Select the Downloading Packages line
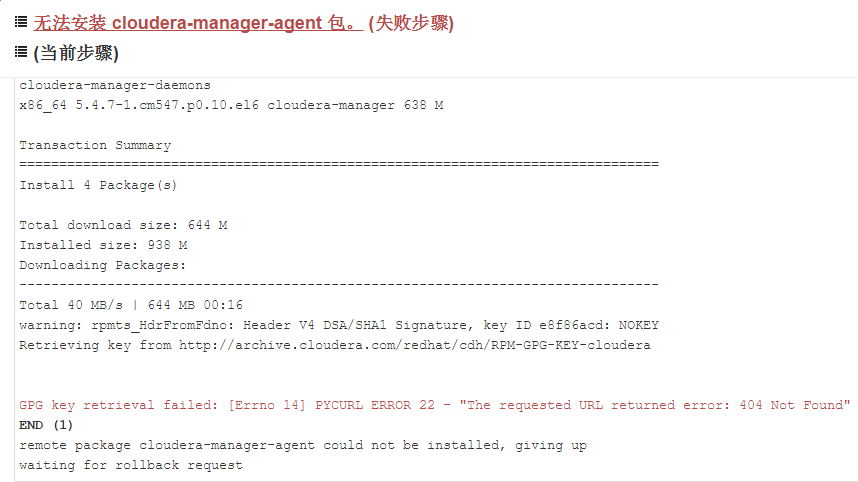Image resolution: width=858 pixels, height=482 pixels. click(x=103, y=265)
